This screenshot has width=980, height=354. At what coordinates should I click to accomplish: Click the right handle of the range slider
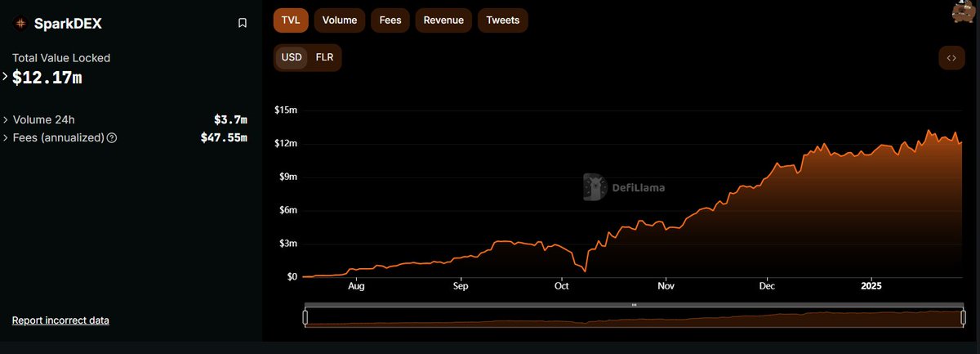[964, 318]
